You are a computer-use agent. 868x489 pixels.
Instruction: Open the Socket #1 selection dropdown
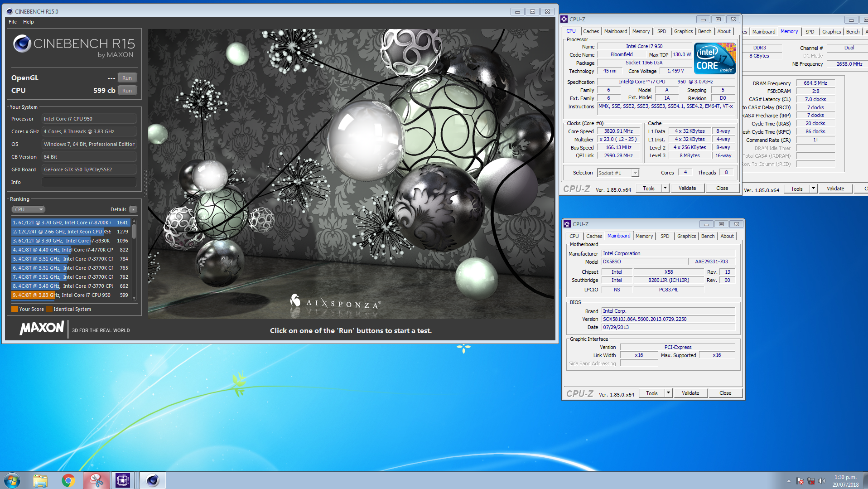click(618, 173)
